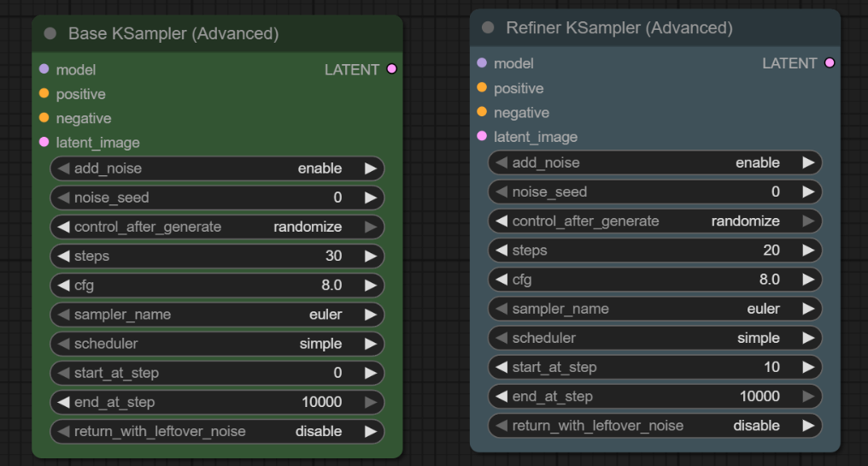The width and height of the screenshot is (868, 466).
Task: Collapse the Refiner KSampler node via its gray dot
Action: (488, 28)
